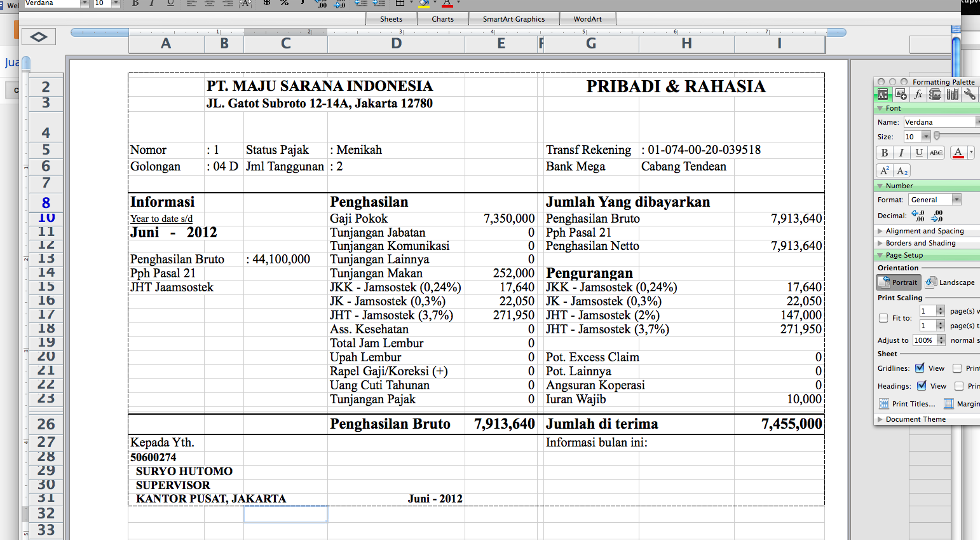Viewport: 980px width, 540px height.
Task: Apply Bold in the Formatting Palette
Action: point(884,153)
